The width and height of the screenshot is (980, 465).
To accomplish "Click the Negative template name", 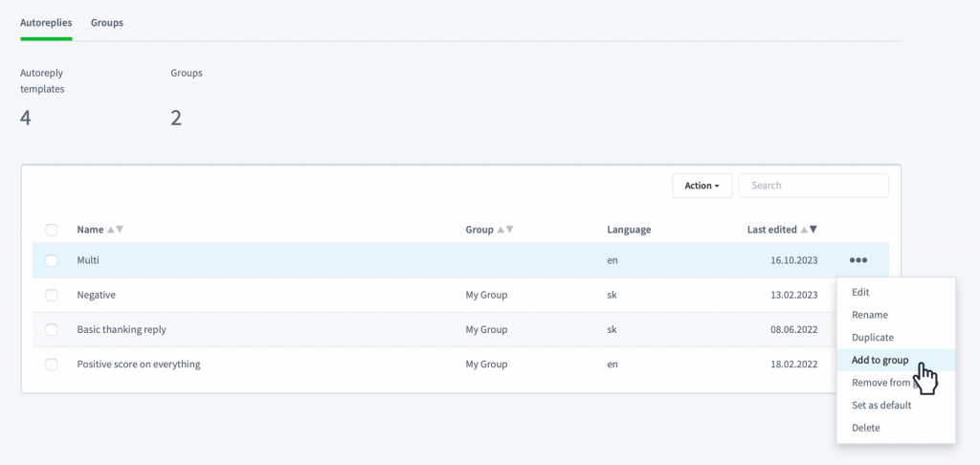I will point(97,295).
